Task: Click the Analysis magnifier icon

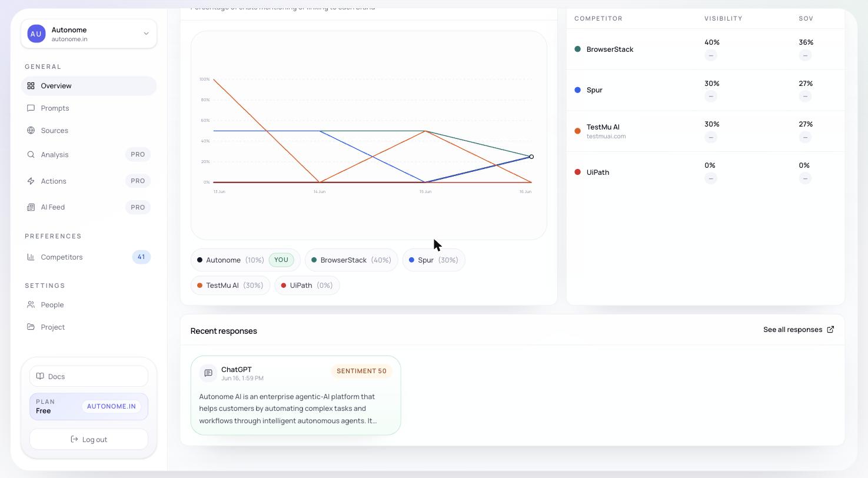Action: click(31, 154)
